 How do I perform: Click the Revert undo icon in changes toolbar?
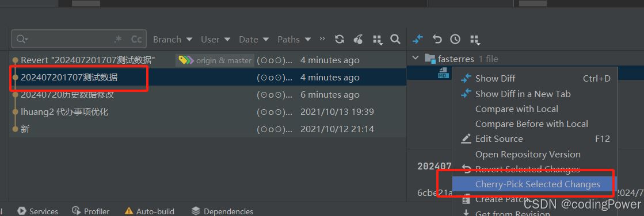(x=437, y=39)
